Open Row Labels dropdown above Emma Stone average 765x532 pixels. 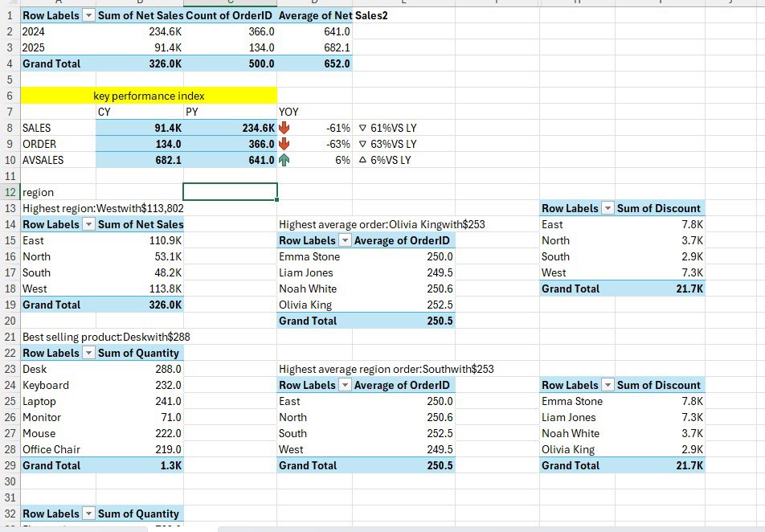345,240
